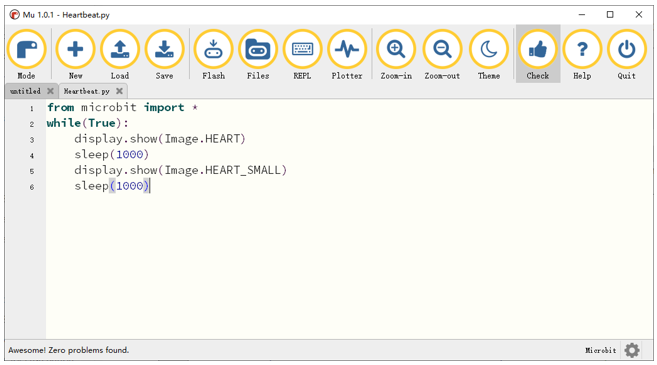This screenshot has height=365, width=657.
Task: Click 'display.show(Image.HEART)' line
Action: click(x=160, y=139)
